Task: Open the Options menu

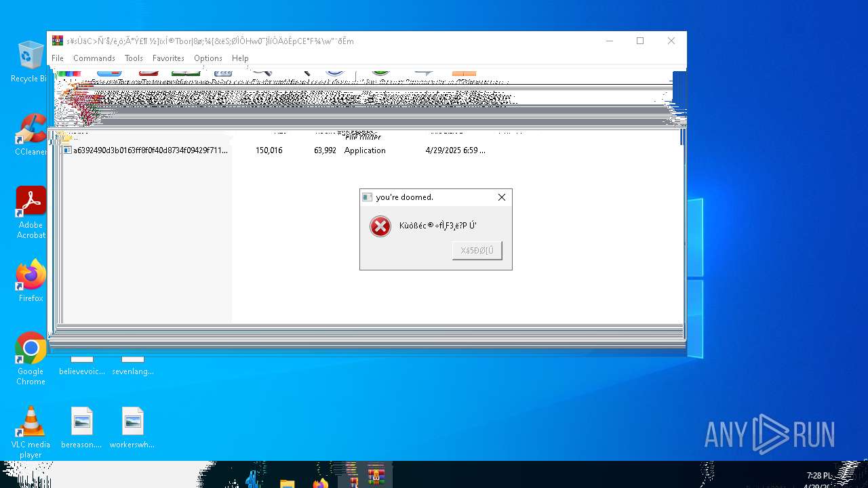Action: 208,58
